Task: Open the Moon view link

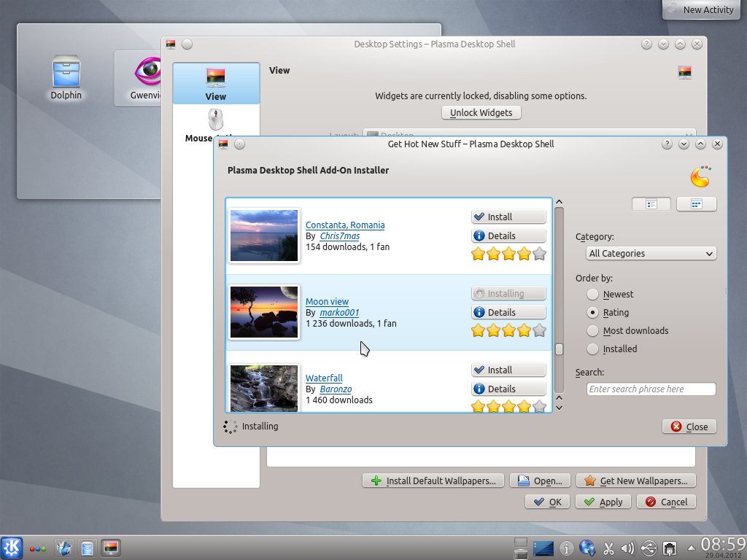Action: (327, 301)
